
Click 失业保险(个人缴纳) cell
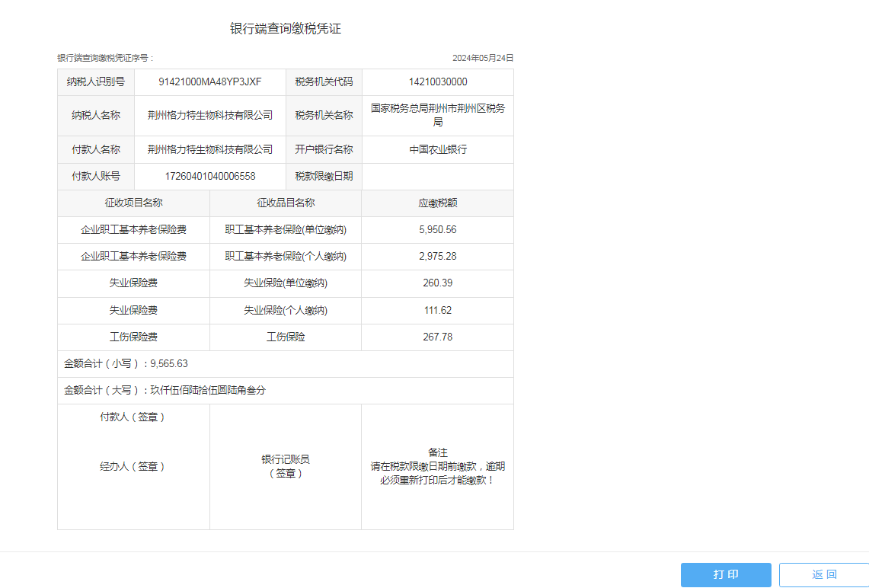(286, 310)
